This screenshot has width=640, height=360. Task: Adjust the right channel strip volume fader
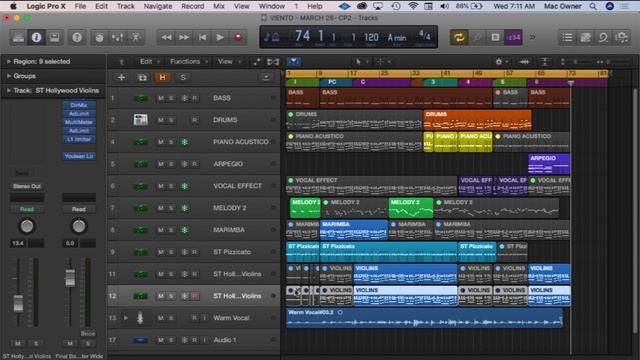tap(70, 278)
